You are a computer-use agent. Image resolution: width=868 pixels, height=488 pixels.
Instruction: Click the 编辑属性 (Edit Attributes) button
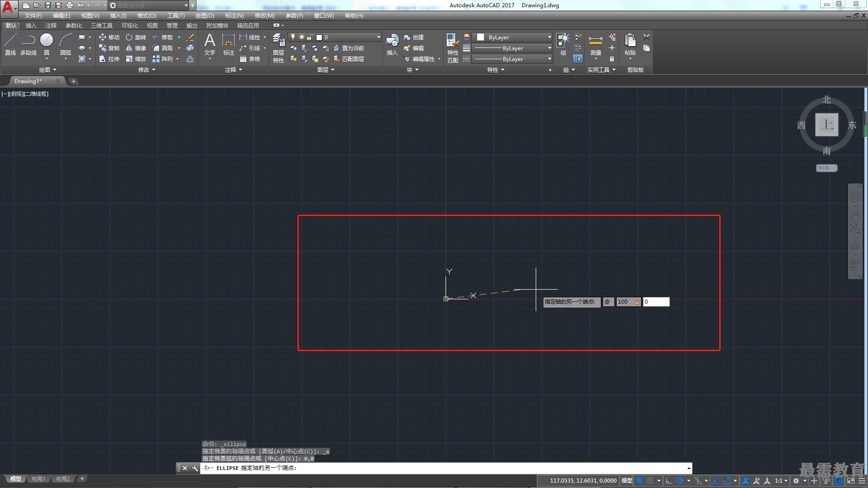tap(419, 59)
